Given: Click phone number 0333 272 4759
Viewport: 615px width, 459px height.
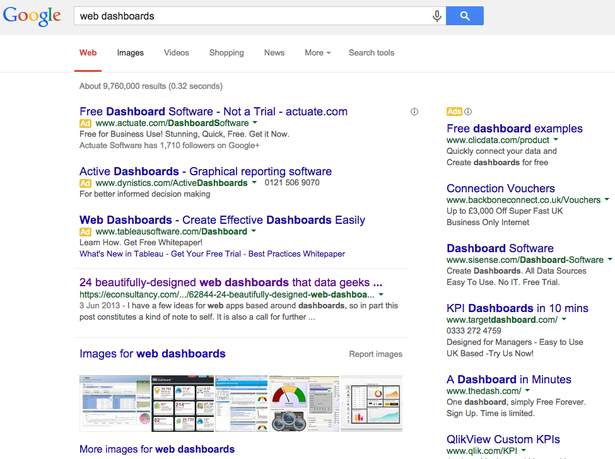Looking at the screenshot, I should coord(474,331).
